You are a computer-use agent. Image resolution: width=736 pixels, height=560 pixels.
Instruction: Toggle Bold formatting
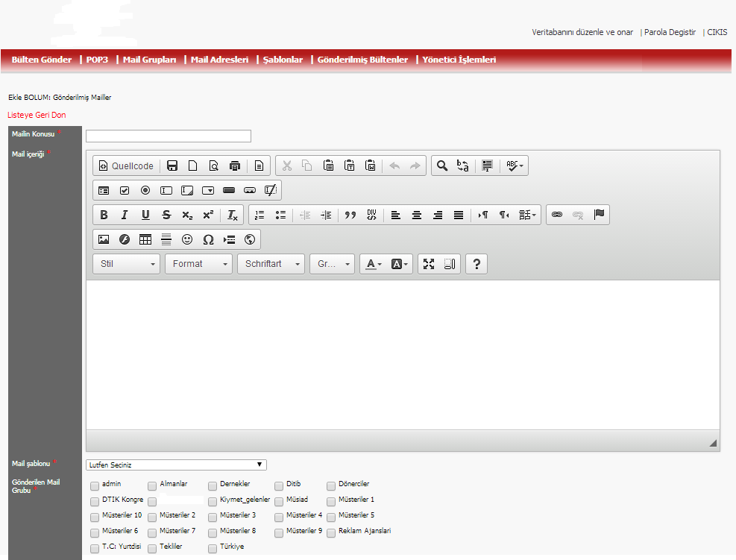click(x=104, y=215)
